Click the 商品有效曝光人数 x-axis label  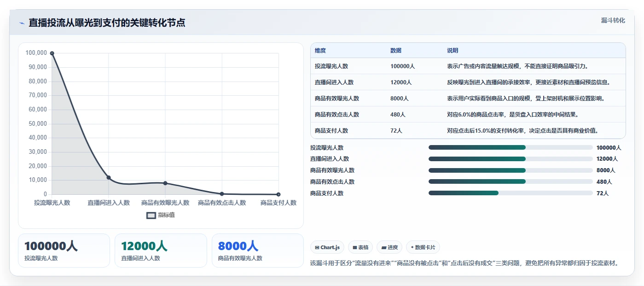pos(165,203)
